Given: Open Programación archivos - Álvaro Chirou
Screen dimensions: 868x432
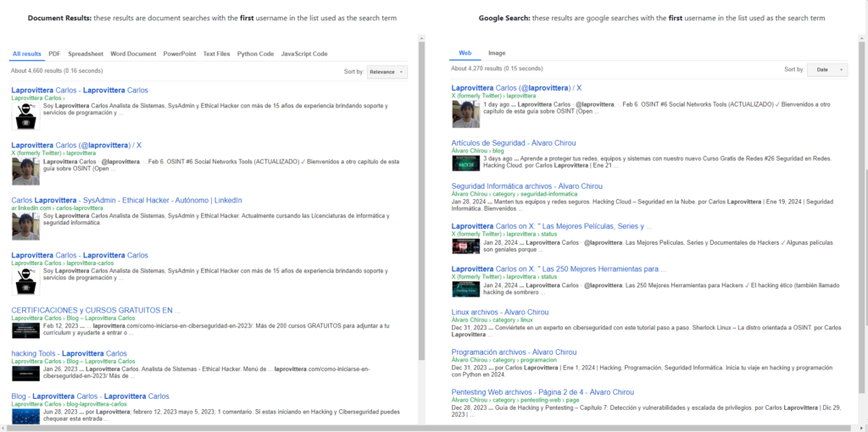Looking at the screenshot, I should [514, 352].
